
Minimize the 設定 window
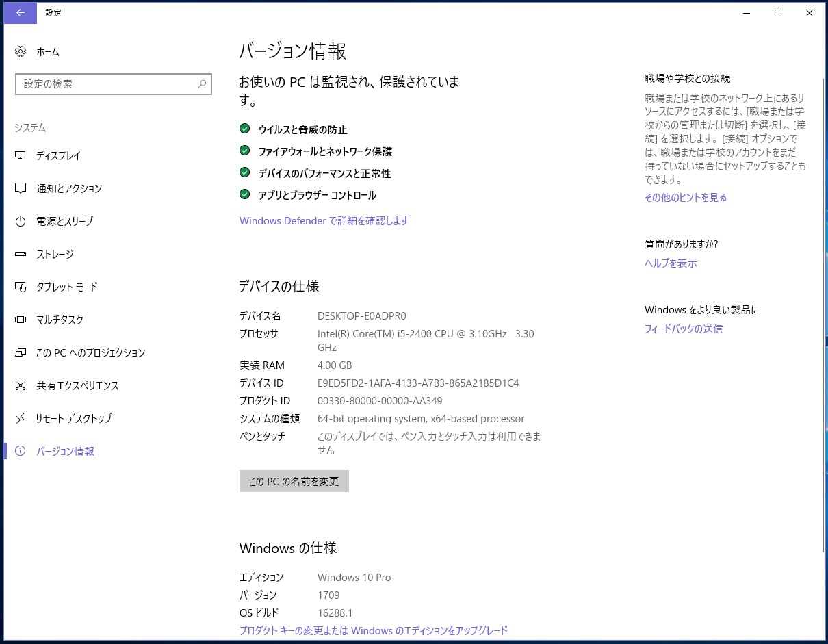coord(747,13)
